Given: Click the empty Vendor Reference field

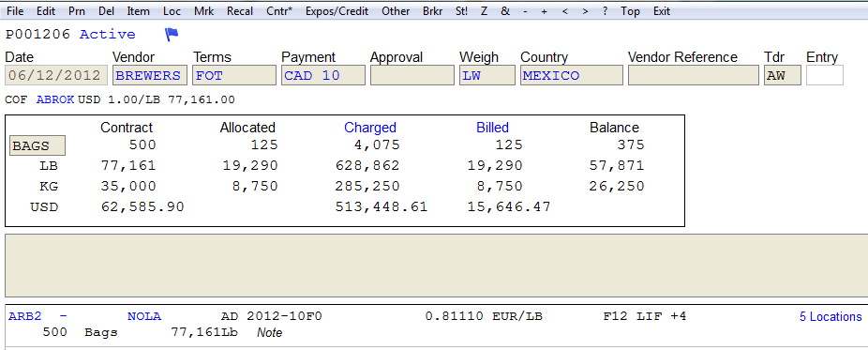Looking at the screenshot, I should coord(694,75).
